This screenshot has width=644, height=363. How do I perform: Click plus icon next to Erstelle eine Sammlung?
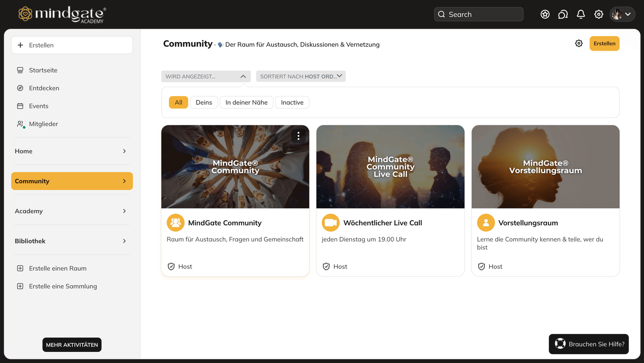[20, 286]
